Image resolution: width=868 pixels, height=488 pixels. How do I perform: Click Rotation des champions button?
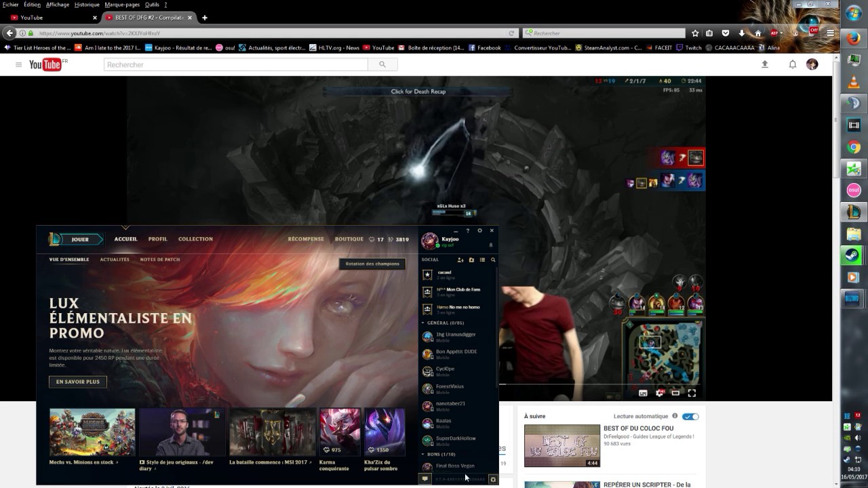point(372,264)
